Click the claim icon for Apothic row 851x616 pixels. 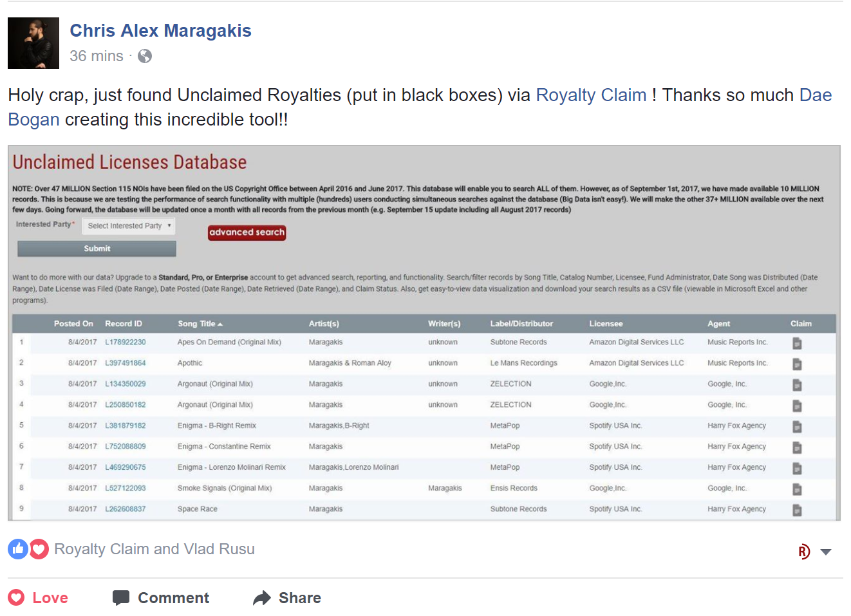click(x=797, y=364)
